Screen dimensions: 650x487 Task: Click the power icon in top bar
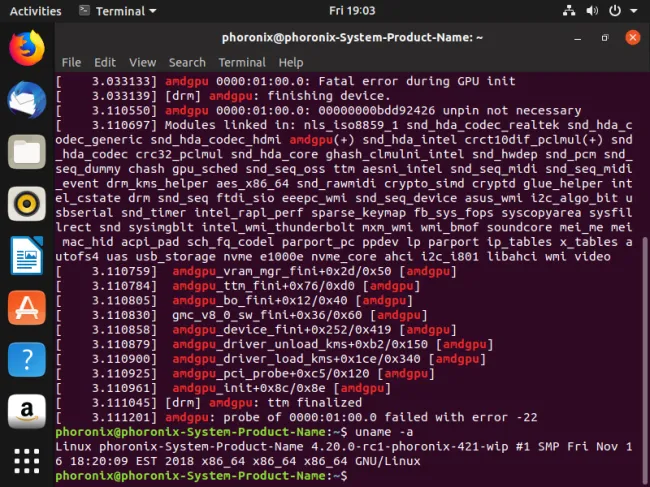(x=615, y=11)
